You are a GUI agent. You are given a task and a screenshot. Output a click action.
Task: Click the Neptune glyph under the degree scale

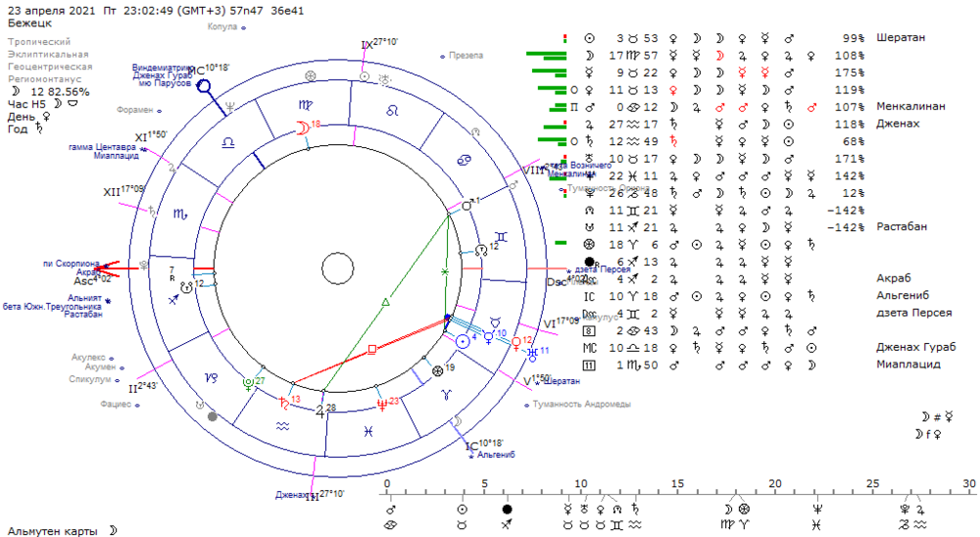[x=817, y=509]
